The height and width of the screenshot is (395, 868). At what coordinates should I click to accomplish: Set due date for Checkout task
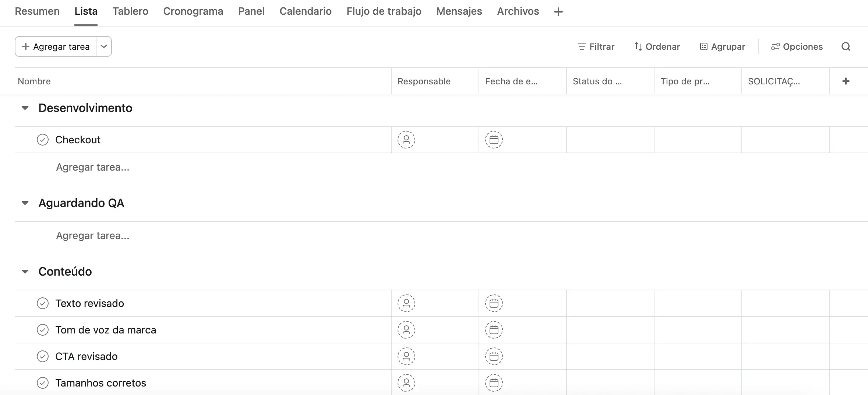(494, 140)
